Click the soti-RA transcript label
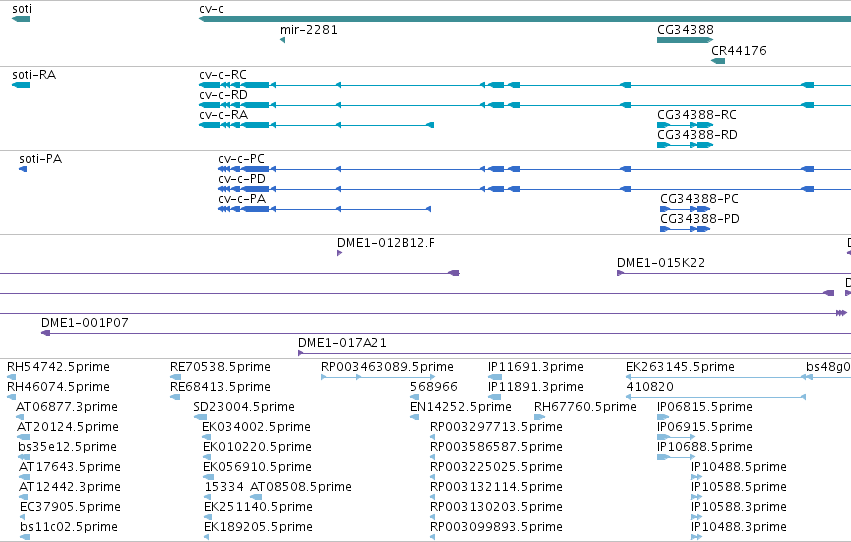This screenshot has width=851, height=542. tap(34, 75)
